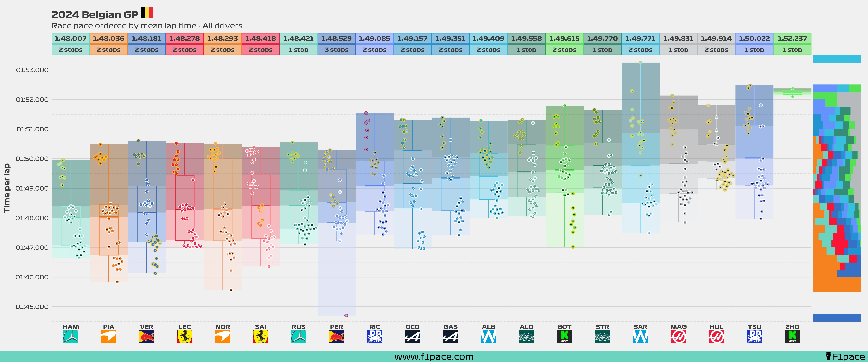Screen dimensions: 868x362
Task: Click the Time per lap axis title
Action: coord(7,188)
